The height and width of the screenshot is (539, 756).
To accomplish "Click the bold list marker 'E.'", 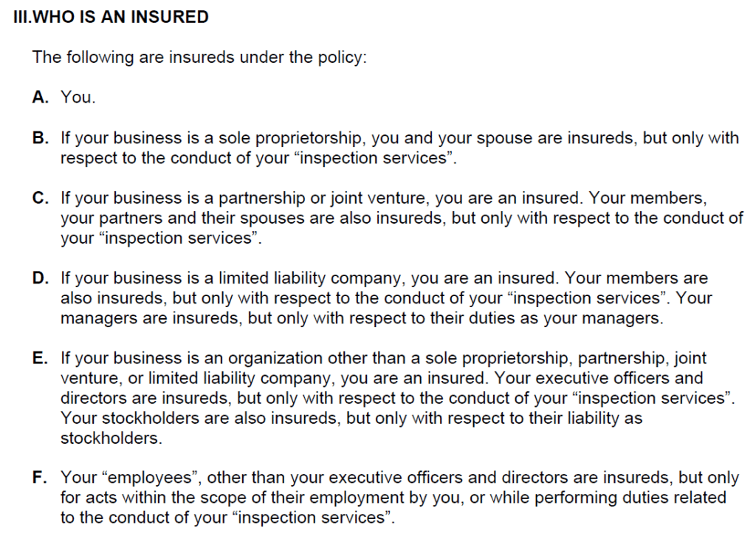I will click(x=40, y=358).
